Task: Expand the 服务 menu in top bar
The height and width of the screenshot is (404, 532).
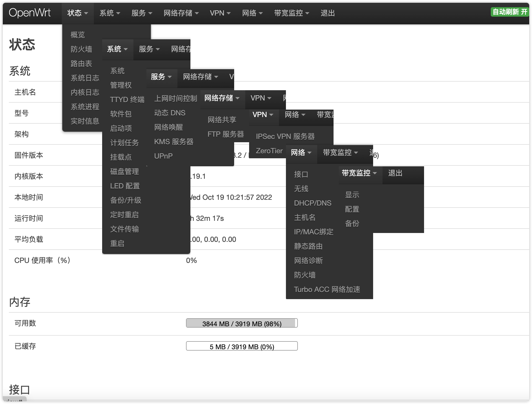Action: 142,13
